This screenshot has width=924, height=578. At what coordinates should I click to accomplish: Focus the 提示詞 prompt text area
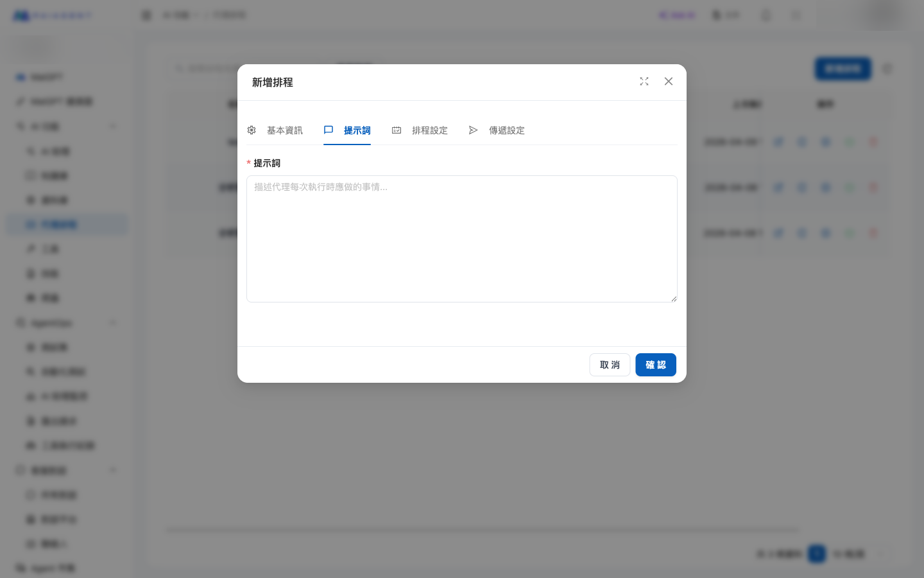click(462, 239)
